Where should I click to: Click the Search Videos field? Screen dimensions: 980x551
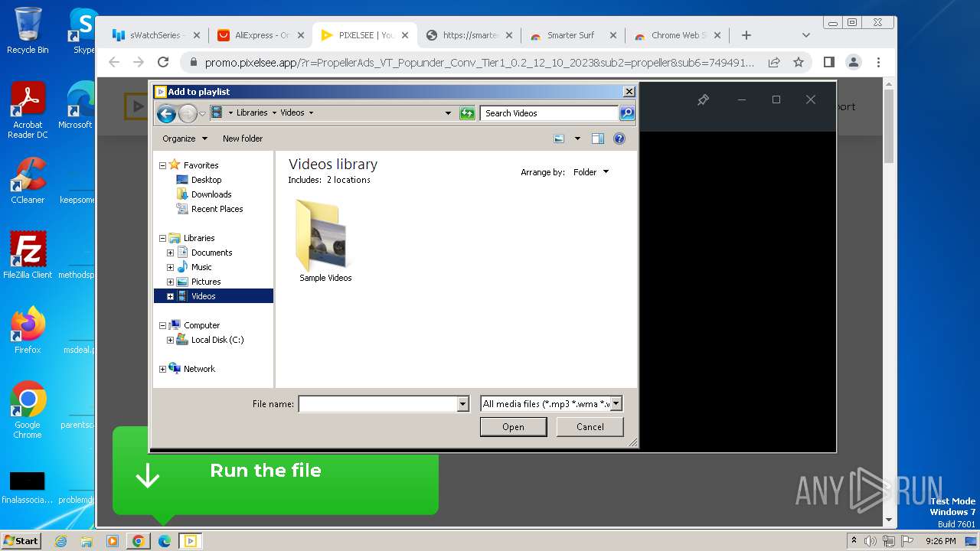point(550,113)
